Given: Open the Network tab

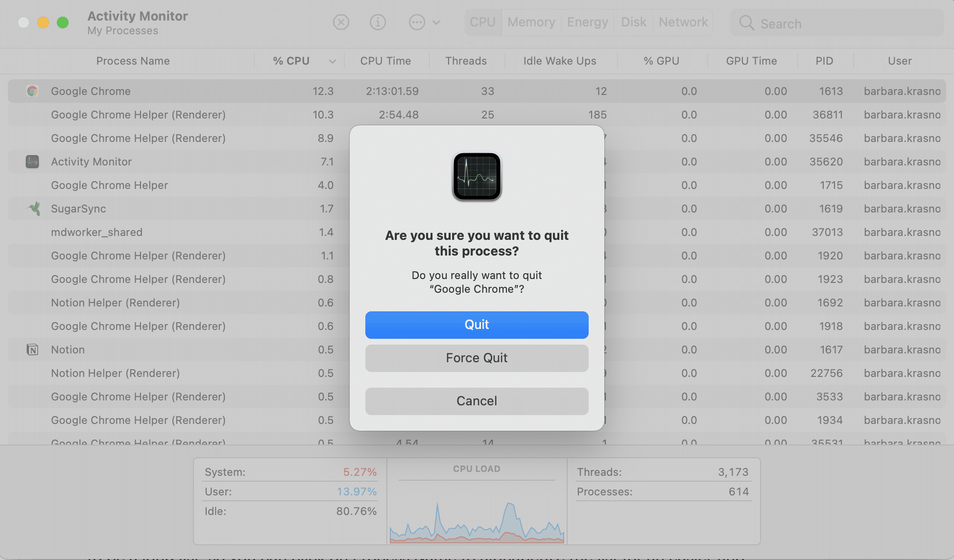Looking at the screenshot, I should pos(683,22).
